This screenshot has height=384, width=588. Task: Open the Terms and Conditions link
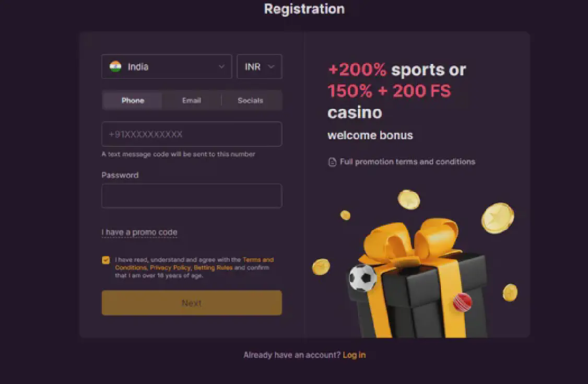coord(258,260)
